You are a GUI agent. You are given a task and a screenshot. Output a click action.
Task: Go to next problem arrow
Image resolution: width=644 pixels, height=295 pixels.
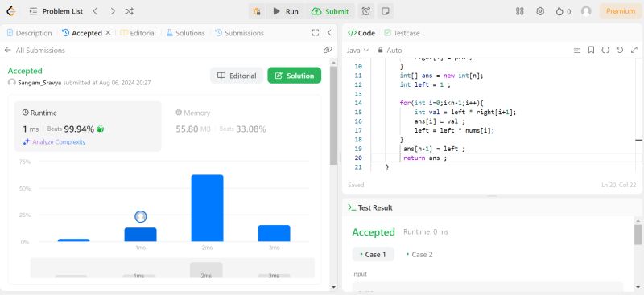click(x=113, y=11)
